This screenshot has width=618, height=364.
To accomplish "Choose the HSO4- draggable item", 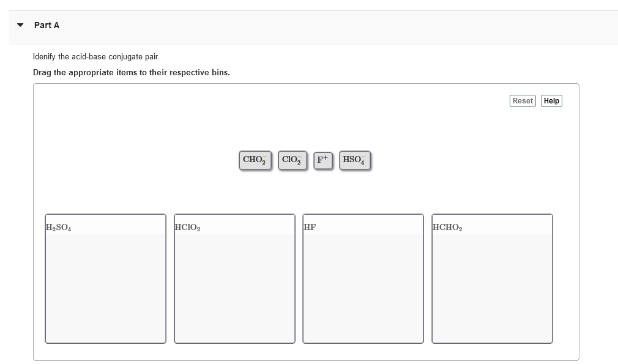I will coord(354,159).
